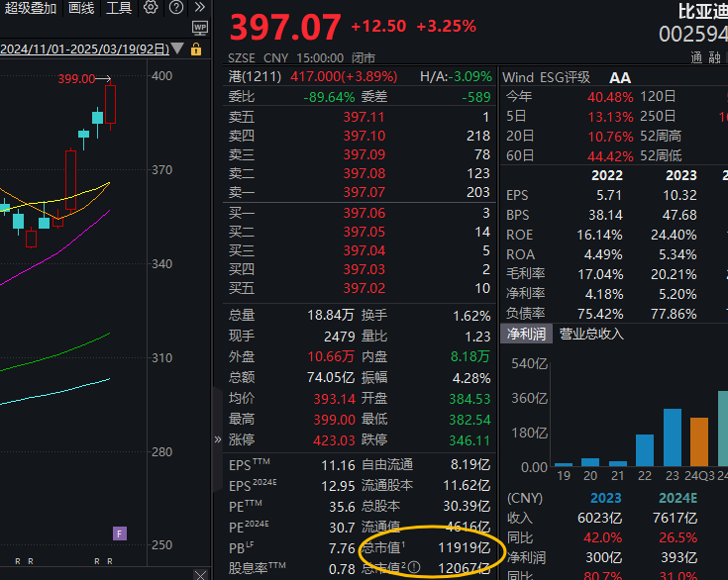Switch to the 营业总收入 tab
728x580 pixels.
click(x=591, y=334)
